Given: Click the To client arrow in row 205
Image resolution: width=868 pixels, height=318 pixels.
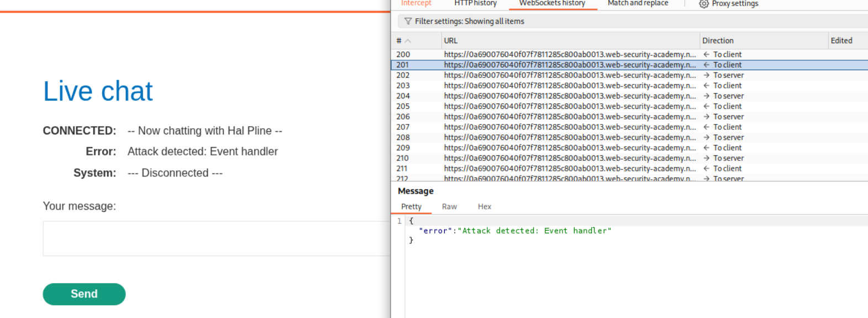Looking at the screenshot, I should (706, 106).
